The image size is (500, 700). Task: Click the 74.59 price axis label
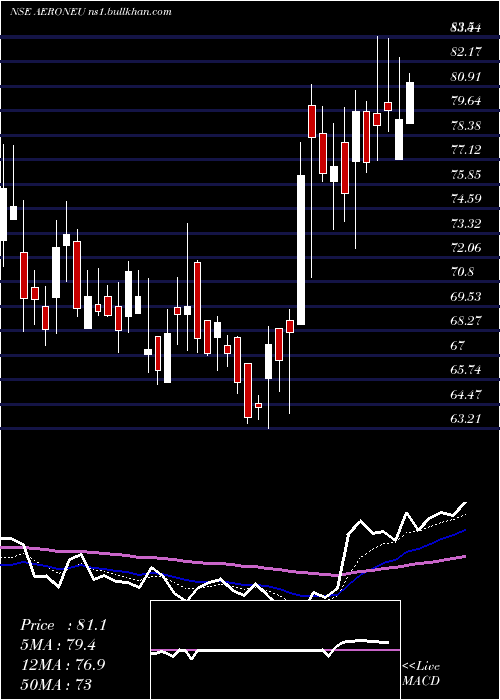[x=466, y=199]
